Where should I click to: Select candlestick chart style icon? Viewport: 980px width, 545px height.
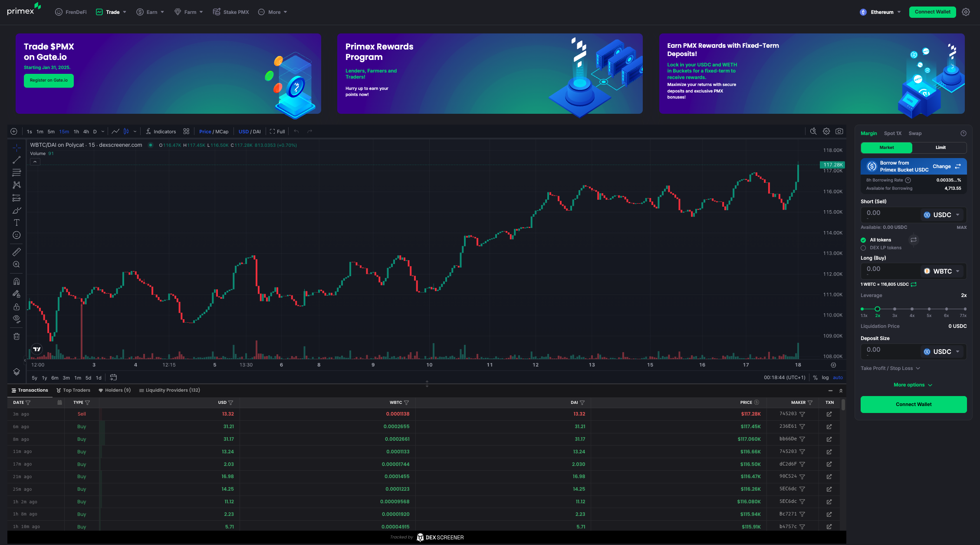pos(126,132)
